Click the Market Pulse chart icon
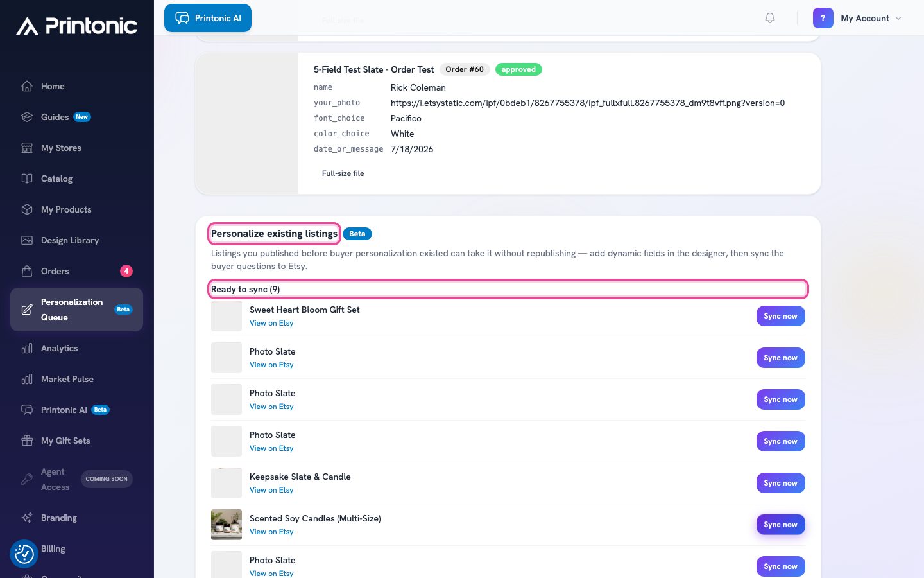The image size is (924, 578). pyautogui.click(x=27, y=379)
